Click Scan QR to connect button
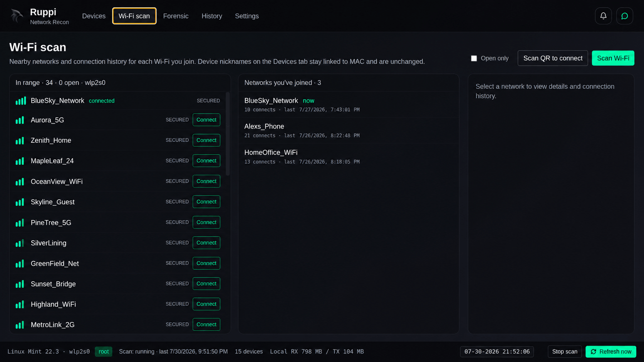 (x=553, y=58)
